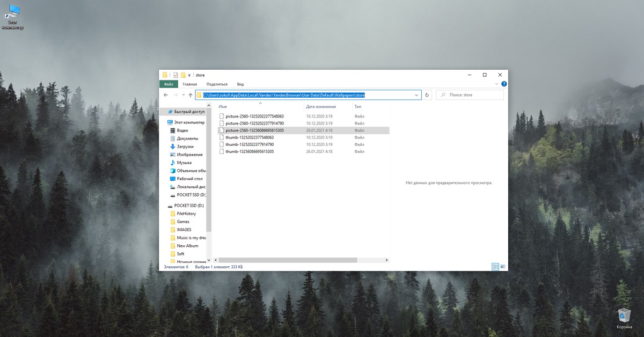Open the Этот компьютер desktop shortcut
The width and height of the screenshot is (644, 337).
click(13, 17)
